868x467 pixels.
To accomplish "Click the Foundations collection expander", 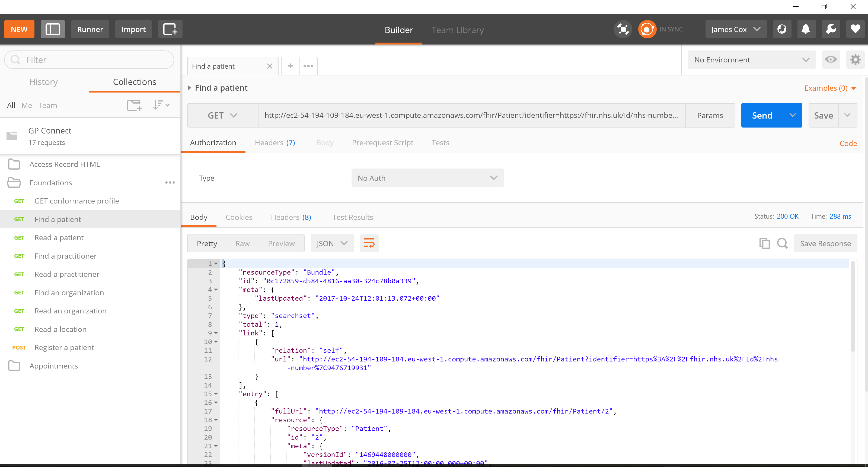I will click(x=14, y=183).
